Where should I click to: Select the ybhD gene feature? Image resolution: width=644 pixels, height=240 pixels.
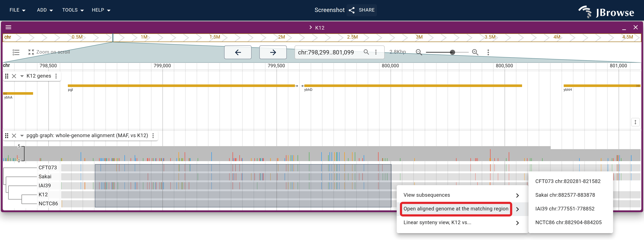413,86
